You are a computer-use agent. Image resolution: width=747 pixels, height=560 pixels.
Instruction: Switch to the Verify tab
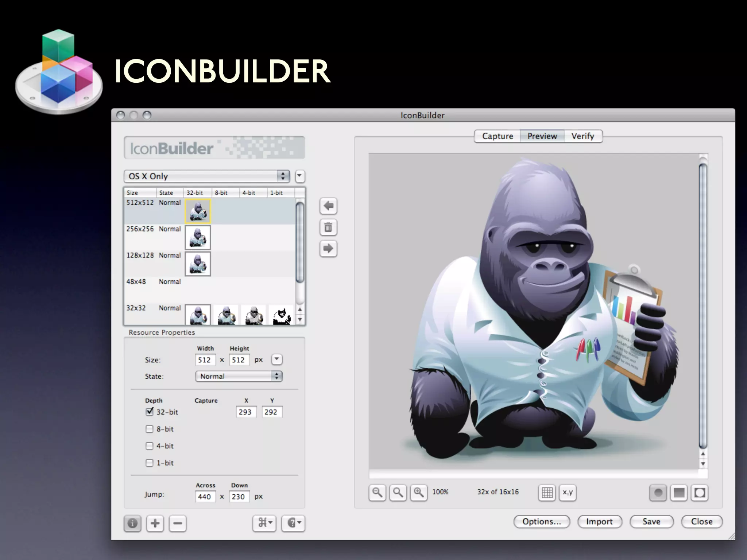583,136
